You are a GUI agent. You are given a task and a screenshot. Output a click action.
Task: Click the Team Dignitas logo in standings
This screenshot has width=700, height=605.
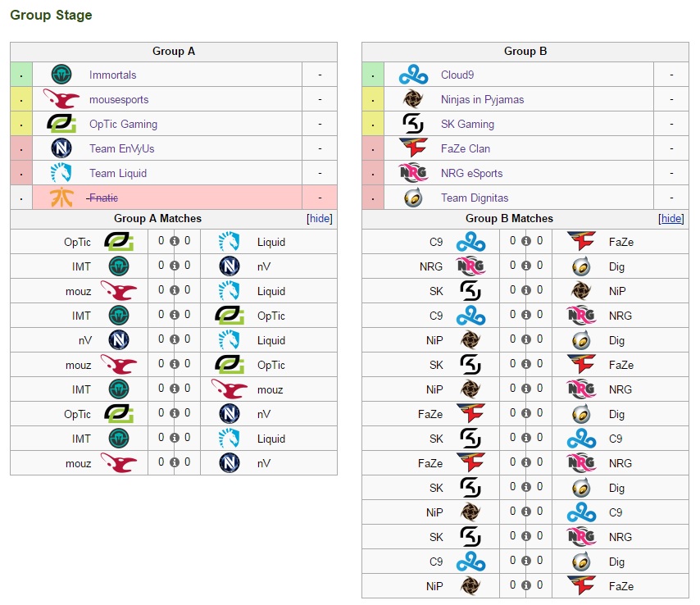413,198
